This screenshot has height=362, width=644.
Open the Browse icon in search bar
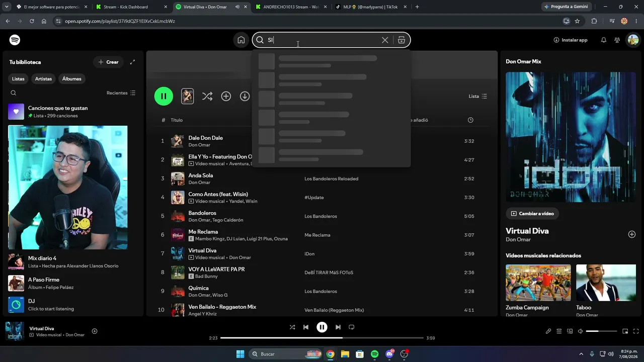click(401, 40)
